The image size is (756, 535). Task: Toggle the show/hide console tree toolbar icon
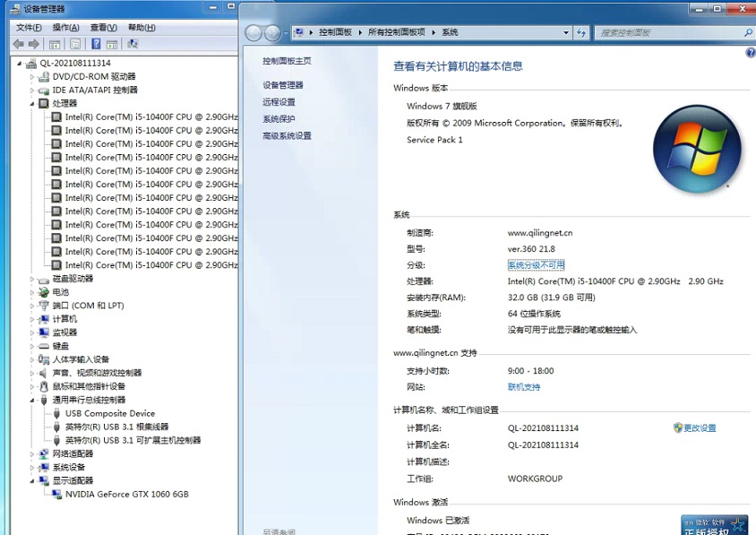click(x=55, y=45)
